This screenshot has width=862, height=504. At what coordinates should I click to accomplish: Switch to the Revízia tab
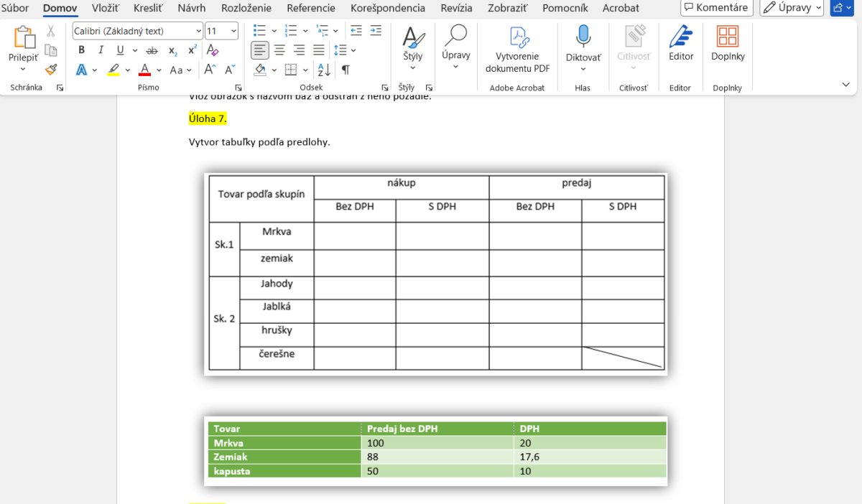click(x=456, y=8)
